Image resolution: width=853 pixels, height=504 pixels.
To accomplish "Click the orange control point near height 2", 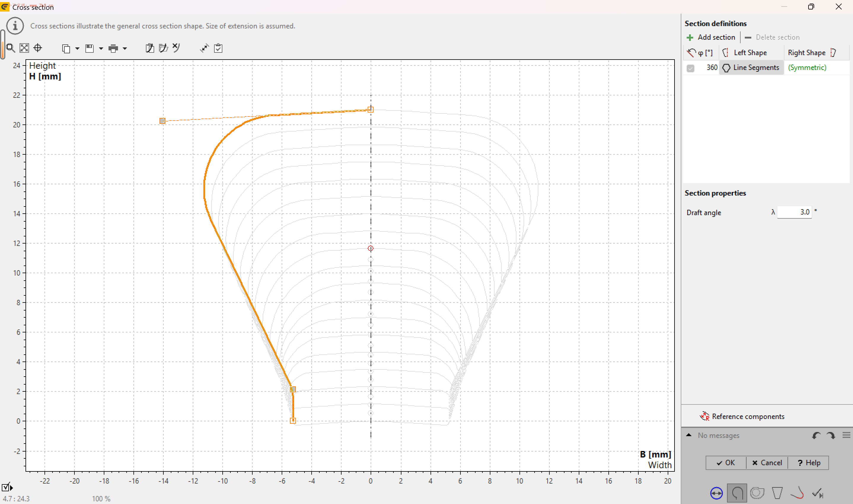I will point(293,390).
